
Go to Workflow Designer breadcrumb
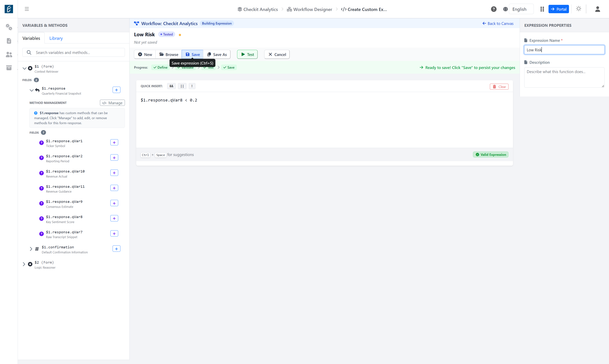[x=309, y=9]
